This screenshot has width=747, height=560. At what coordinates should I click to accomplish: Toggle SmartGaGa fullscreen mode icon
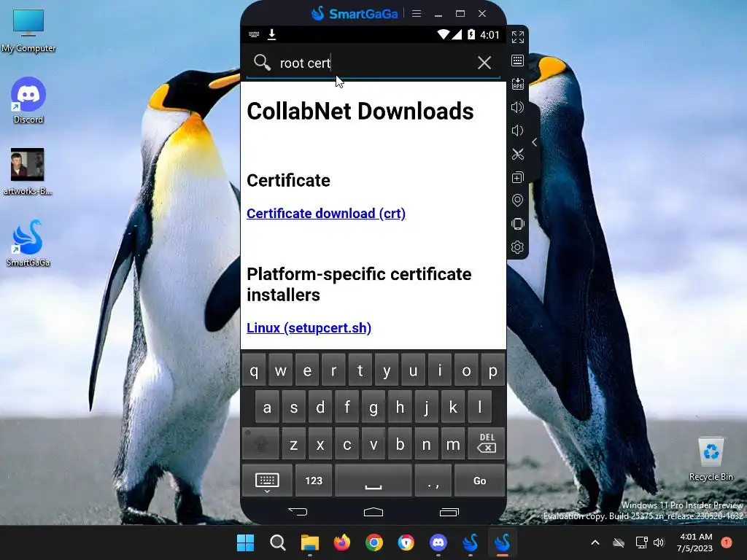518,37
